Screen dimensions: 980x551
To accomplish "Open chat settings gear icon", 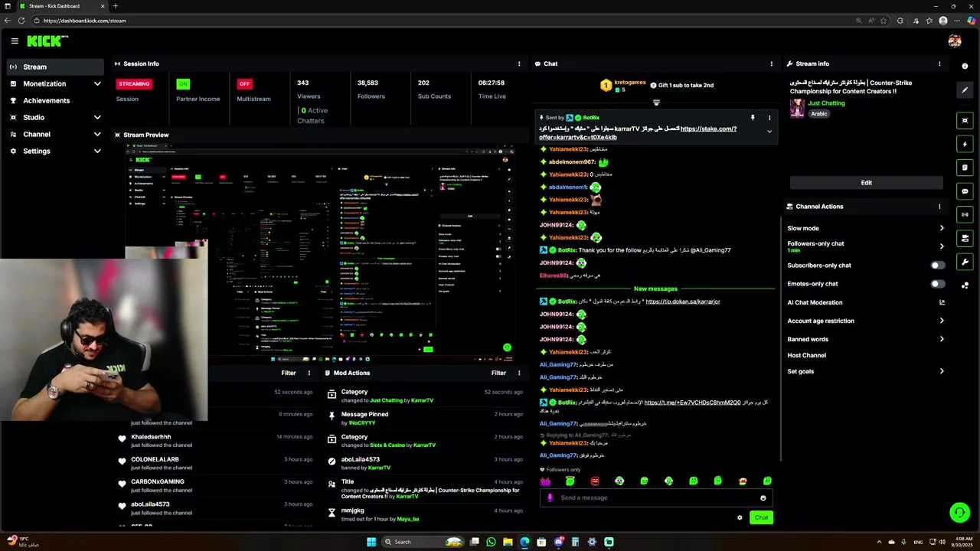I will pyautogui.click(x=740, y=517).
